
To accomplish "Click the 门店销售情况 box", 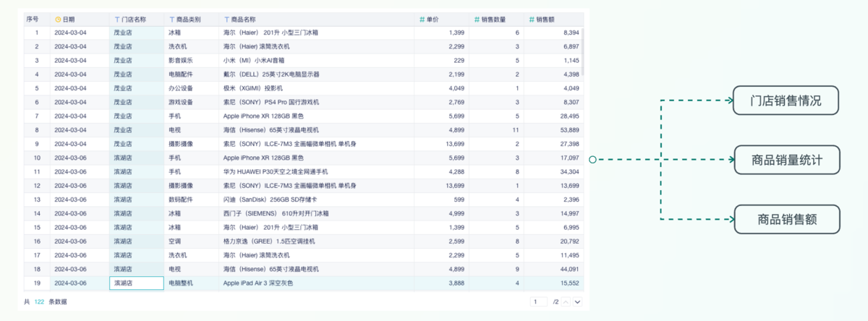I will [x=787, y=100].
